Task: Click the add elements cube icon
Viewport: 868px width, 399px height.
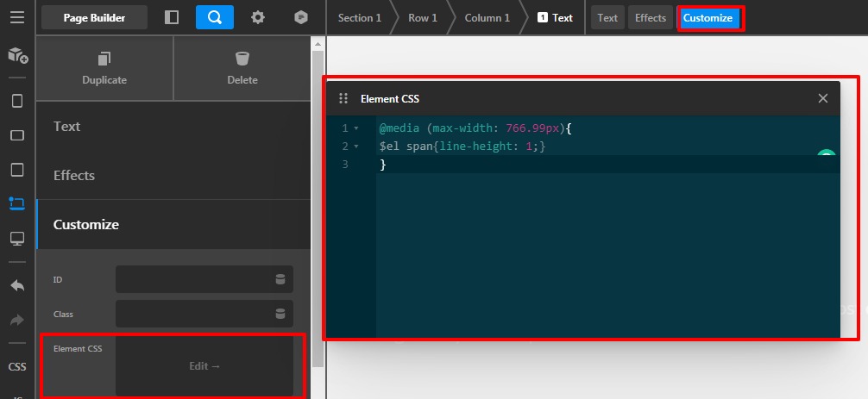Action: (x=16, y=56)
